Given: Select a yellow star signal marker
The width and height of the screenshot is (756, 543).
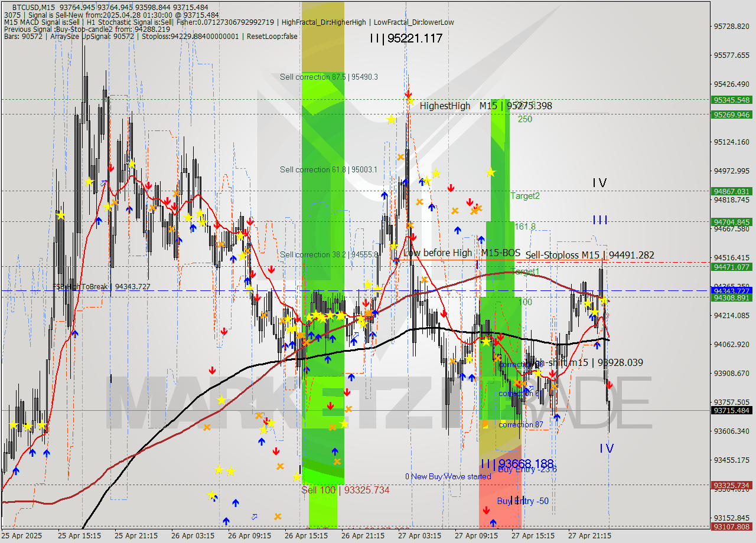Looking at the screenshot, I should click(490, 173).
